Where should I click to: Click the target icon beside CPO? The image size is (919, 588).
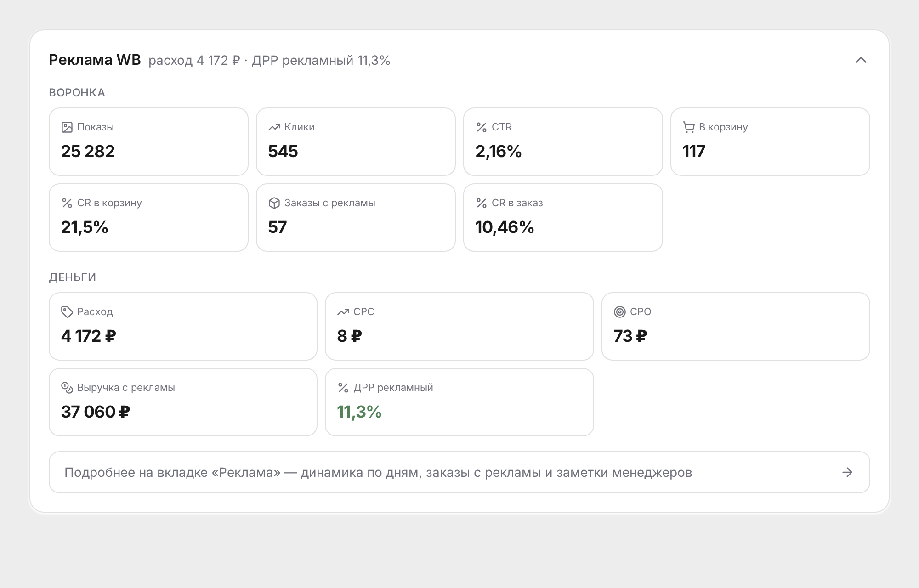point(620,312)
